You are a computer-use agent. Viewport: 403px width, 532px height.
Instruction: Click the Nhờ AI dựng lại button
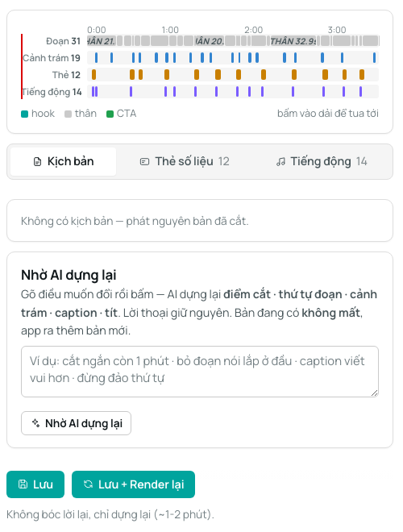tap(76, 423)
